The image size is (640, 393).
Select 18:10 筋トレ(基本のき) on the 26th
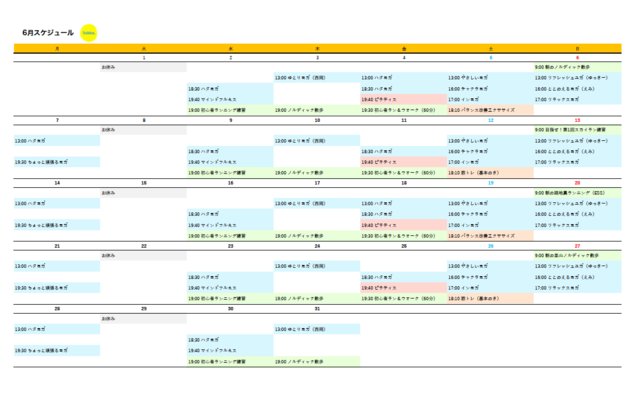tap(491, 299)
